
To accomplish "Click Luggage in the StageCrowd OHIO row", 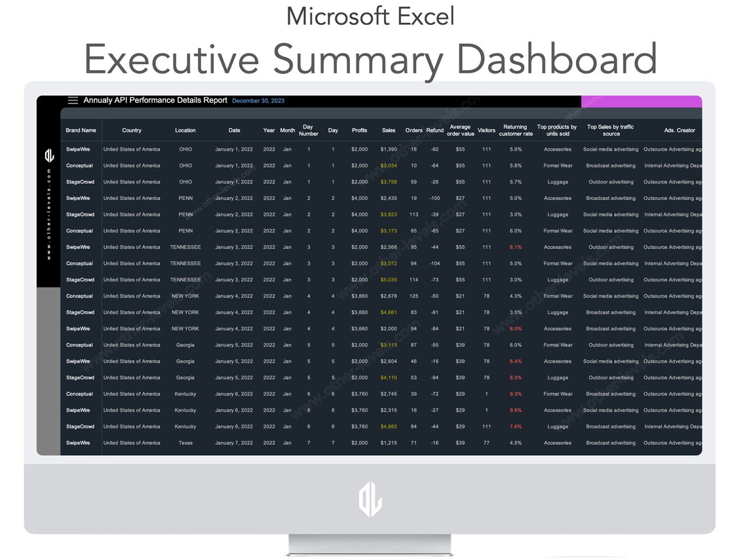I will [x=558, y=182].
